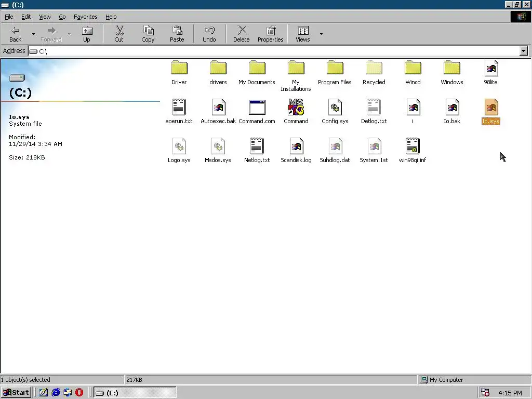This screenshot has width=532, height=399.
Task: Expand the Address bar dropdown
Action: point(524,51)
